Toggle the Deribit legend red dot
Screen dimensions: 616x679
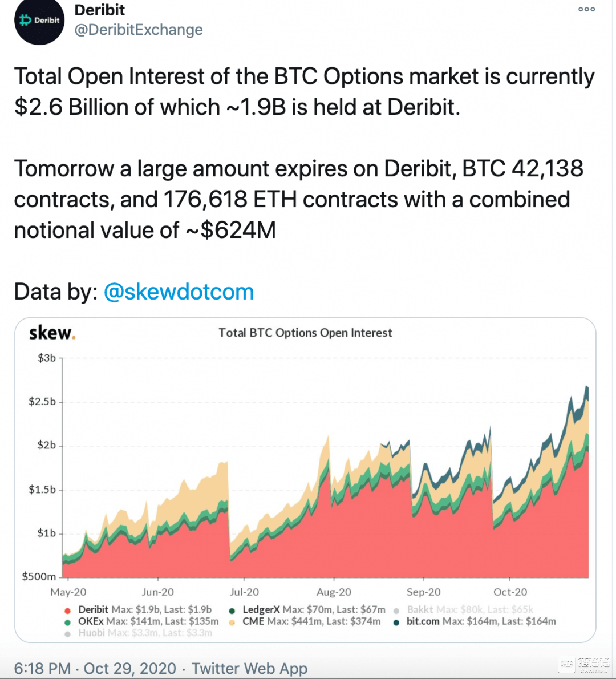(68, 611)
